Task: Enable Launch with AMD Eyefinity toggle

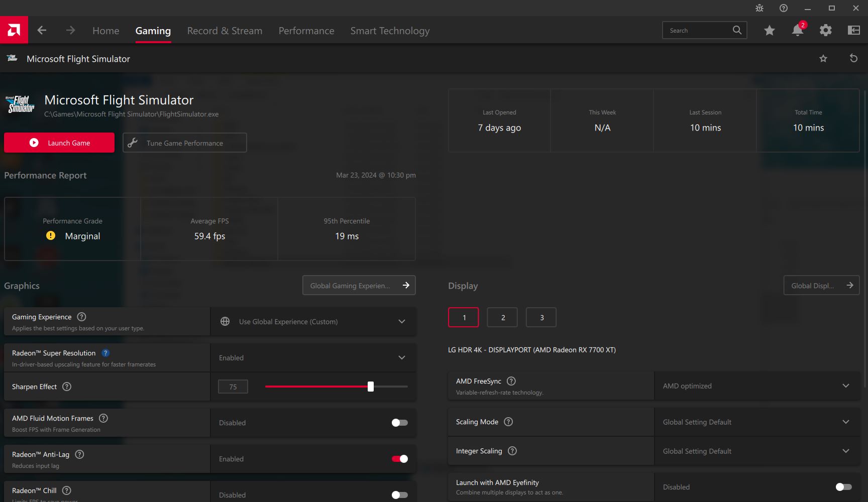Action: click(844, 487)
